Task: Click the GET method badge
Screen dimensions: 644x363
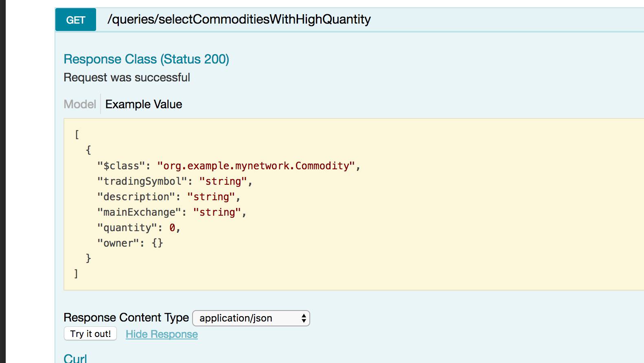Action: point(76,20)
